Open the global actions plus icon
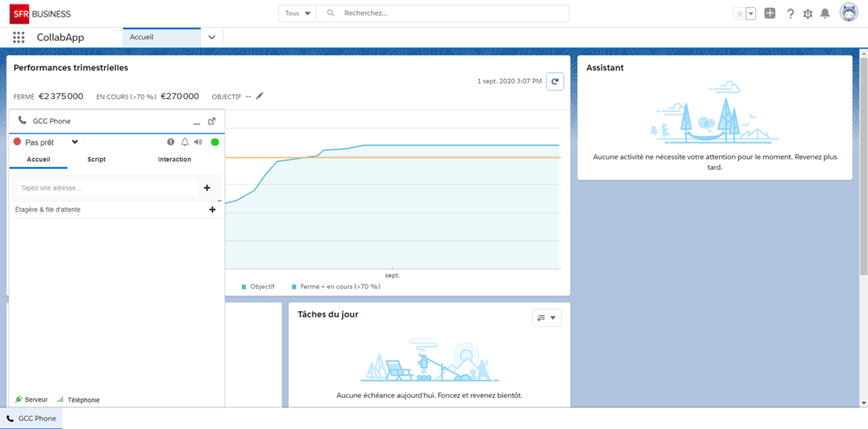The image size is (868, 429). pos(770,13)
